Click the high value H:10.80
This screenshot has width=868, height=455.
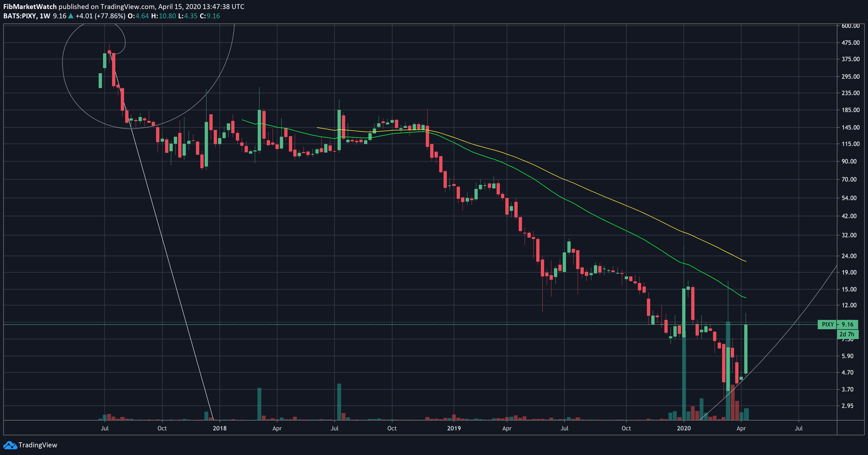[x=163, y=16]
